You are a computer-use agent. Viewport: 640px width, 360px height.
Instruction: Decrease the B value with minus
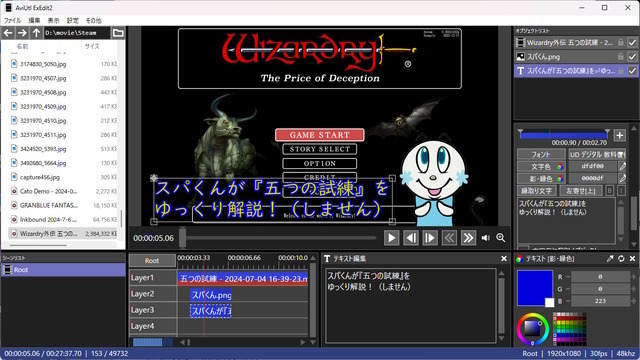[568, 301]
